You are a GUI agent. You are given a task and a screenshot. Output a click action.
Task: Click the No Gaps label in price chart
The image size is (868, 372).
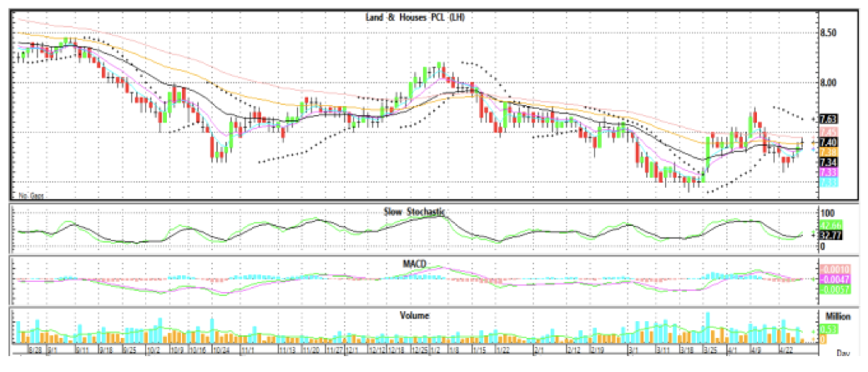tap(32, 196)
